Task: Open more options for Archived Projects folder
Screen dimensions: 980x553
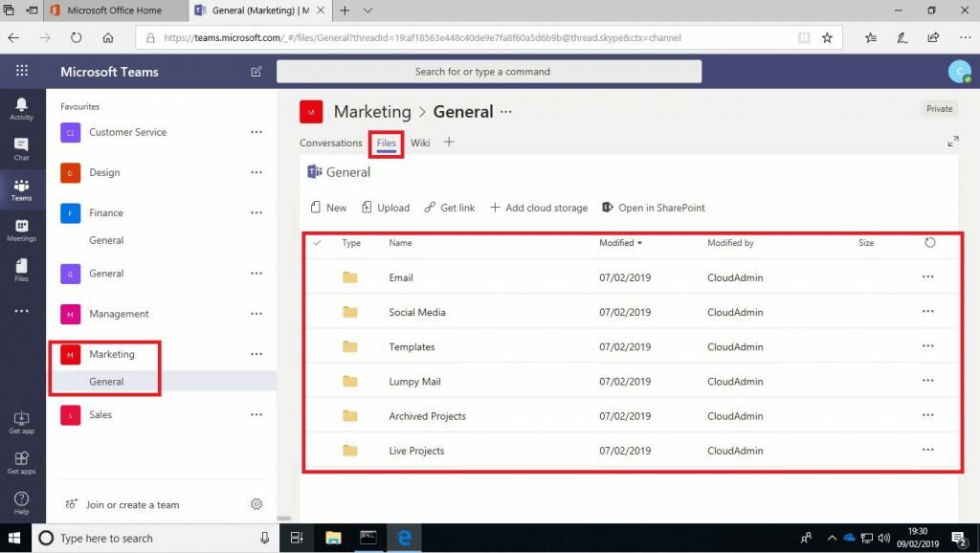Action: point(928,415)
